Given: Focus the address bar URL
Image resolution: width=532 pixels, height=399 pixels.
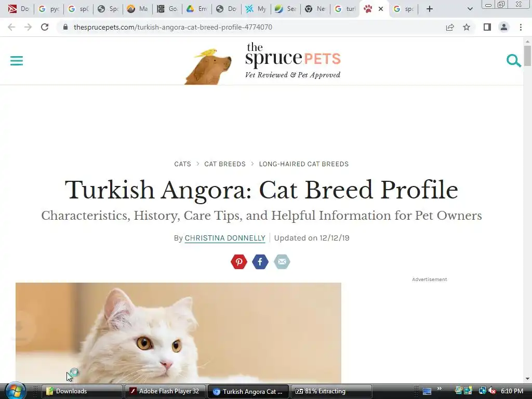Looking at the screenshot, I should [172, 27].
